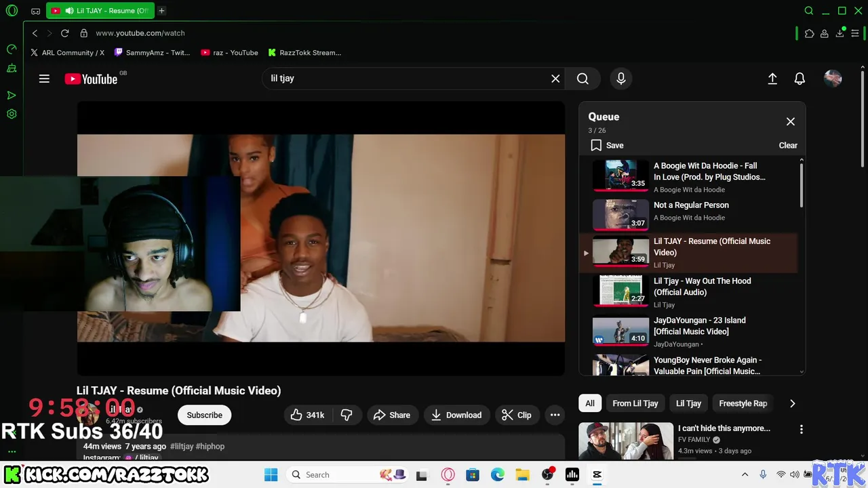868x488 pixels.
Task: Click the #liltjay hashtag
Action: pyautogui.click(x=182, y=447)
